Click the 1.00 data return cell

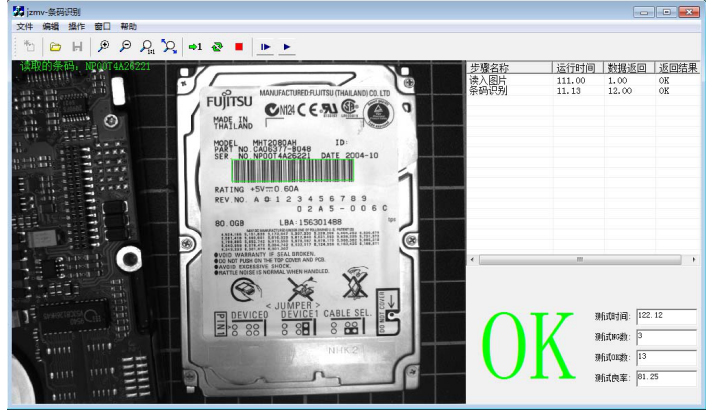tap(617, 81)
